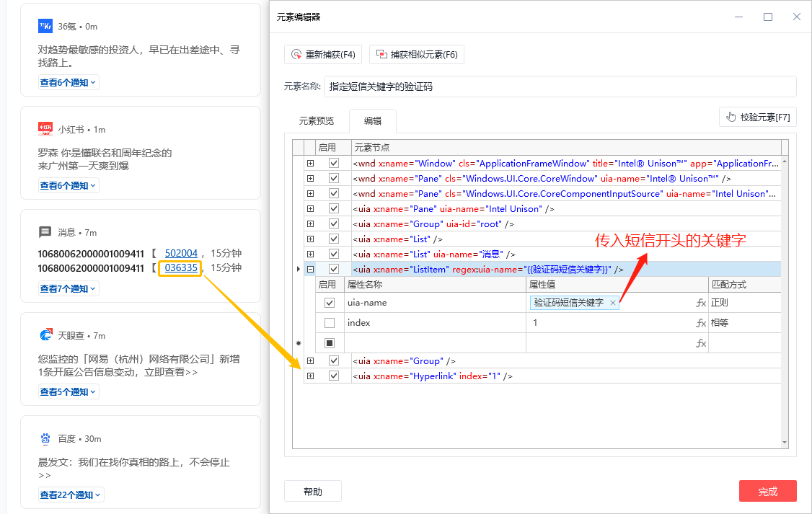Remove the 验证码短信关键字 variable tag
This screenshot has height=514, width=812.
(613, 303)
